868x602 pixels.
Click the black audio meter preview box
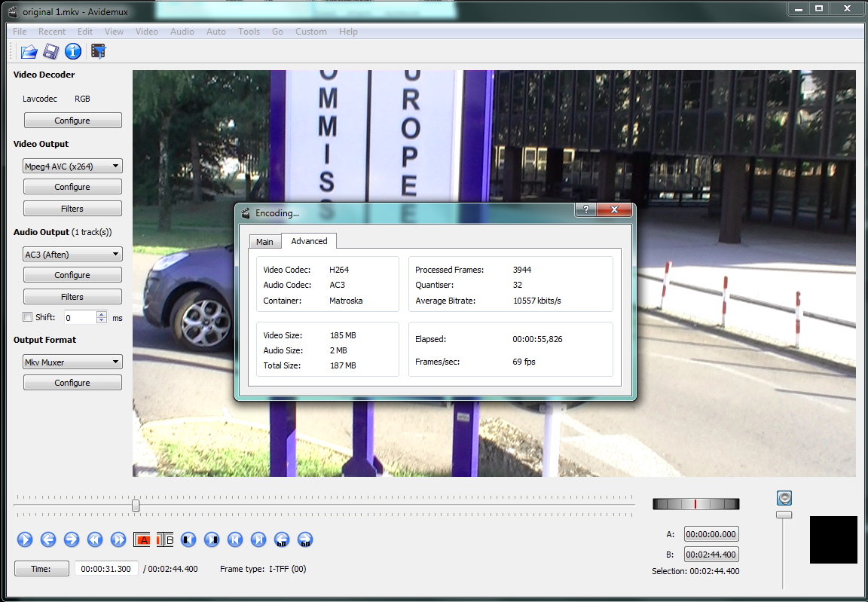click(833, 540)
